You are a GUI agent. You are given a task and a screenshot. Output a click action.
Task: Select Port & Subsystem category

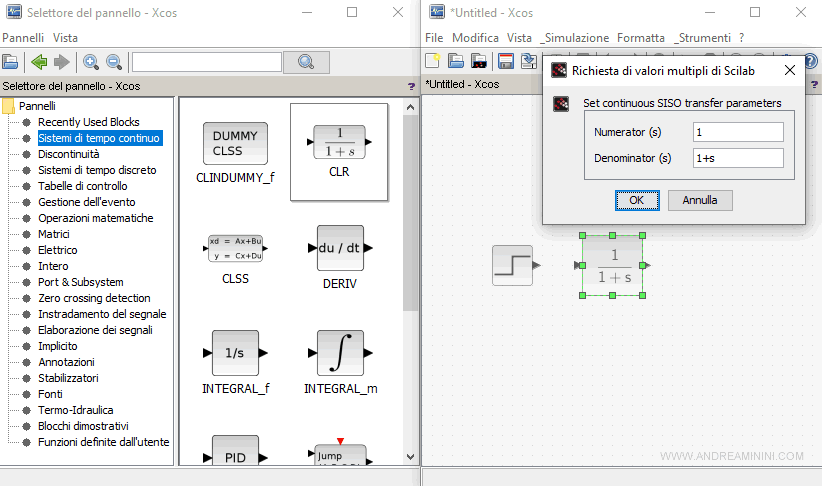pos(81,282)
